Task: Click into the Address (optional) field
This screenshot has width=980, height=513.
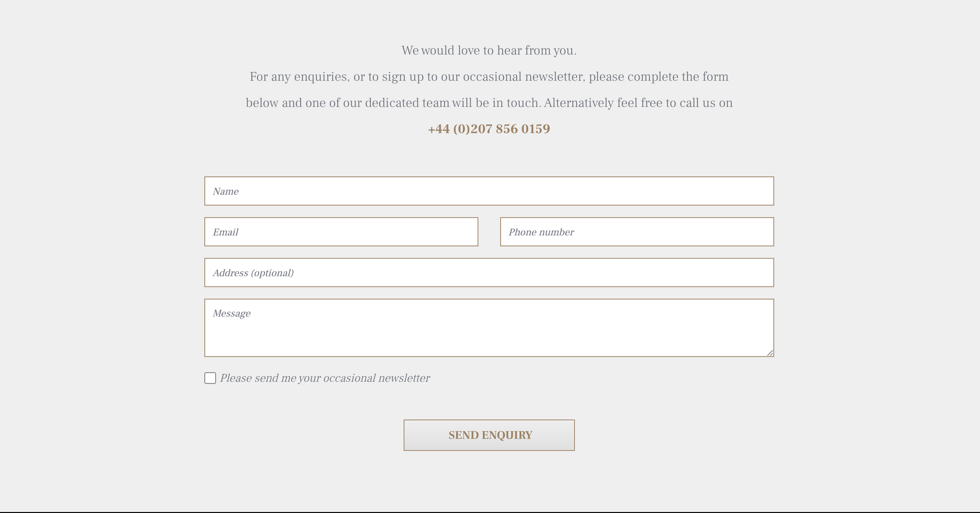Action: pyautogui.click(x=489, y=273)
